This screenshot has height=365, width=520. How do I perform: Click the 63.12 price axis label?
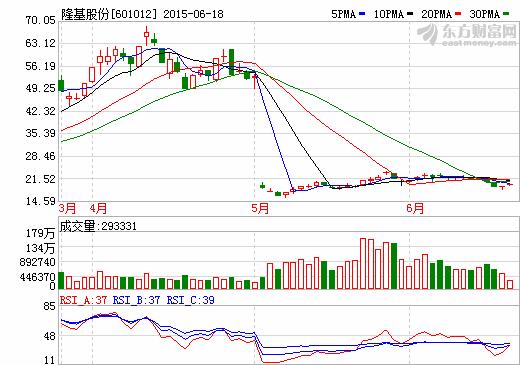[40, 43]
